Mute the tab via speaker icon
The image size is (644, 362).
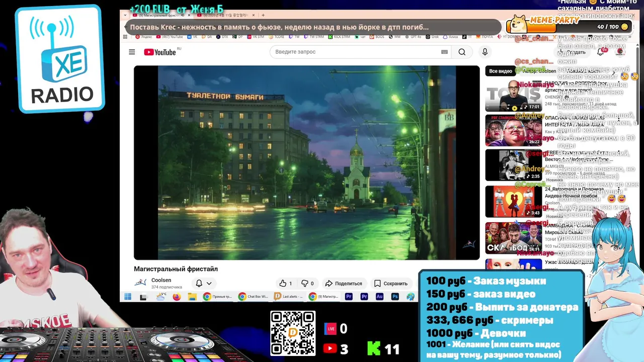(183, 15)
